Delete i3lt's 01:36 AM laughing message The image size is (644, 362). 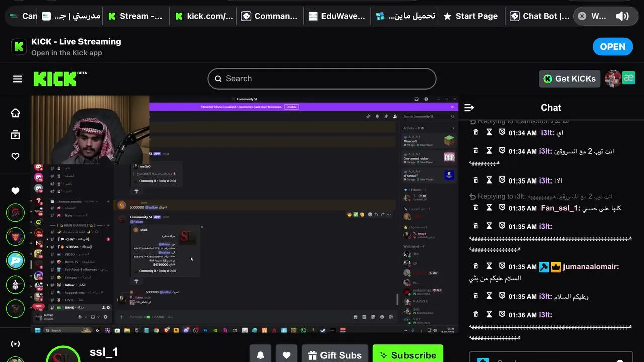click(476, 315)
